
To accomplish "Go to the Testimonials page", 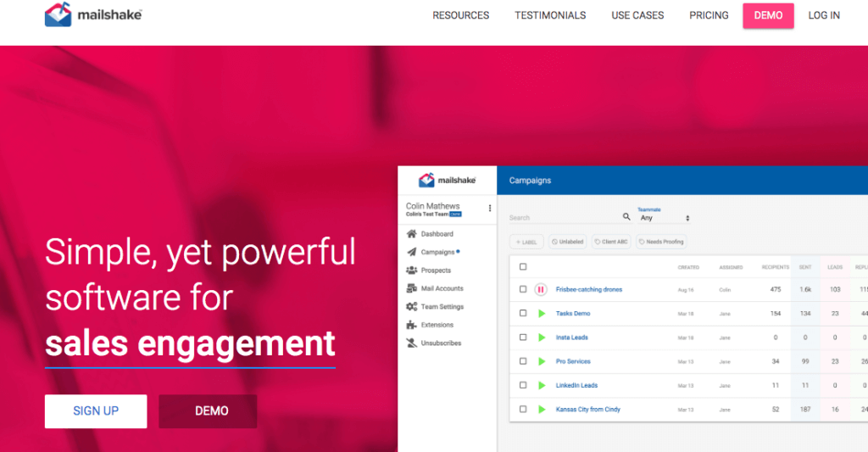I will [550, 15].
